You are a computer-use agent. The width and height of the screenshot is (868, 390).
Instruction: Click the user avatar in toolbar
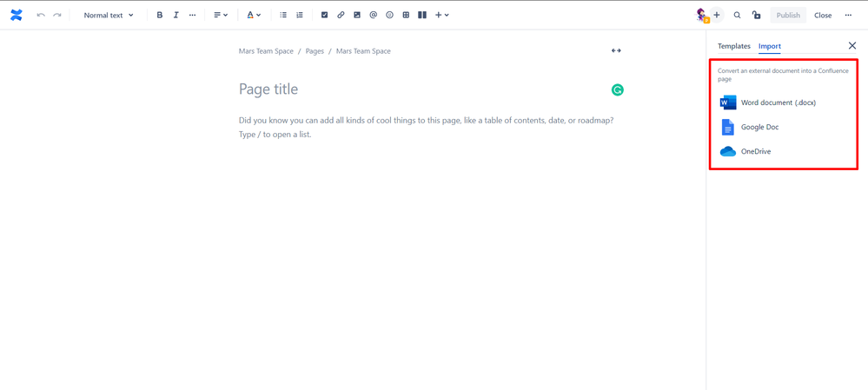tap(702, 16)
